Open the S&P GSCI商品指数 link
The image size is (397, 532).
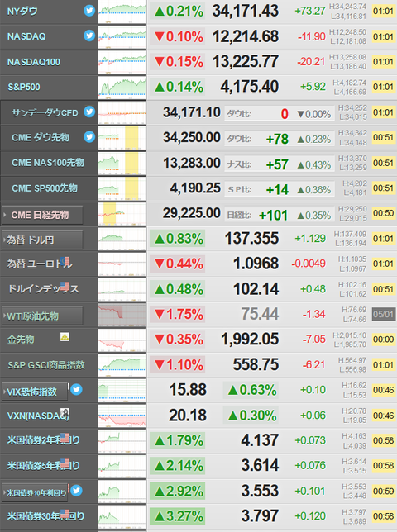point(46,365)
